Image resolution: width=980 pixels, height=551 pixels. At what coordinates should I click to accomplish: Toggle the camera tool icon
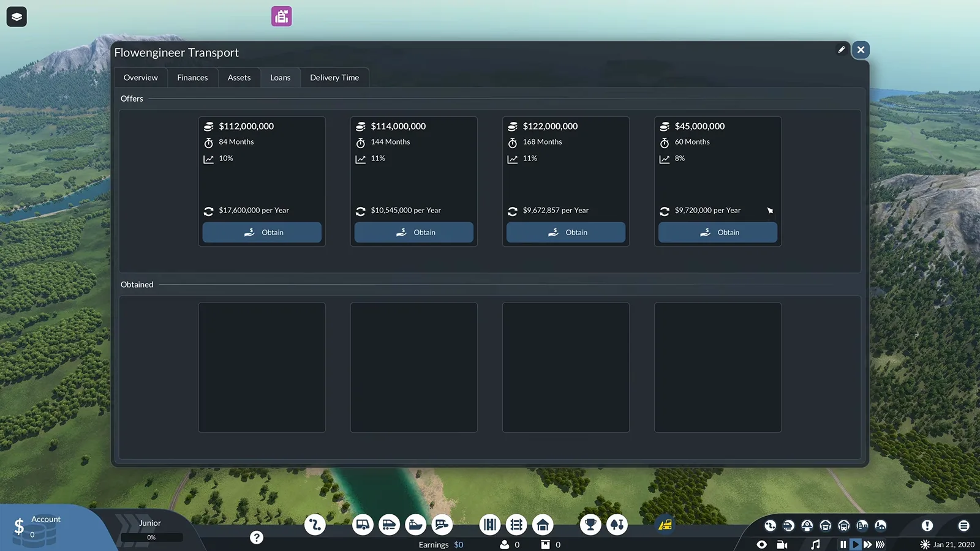click(782, 544)
